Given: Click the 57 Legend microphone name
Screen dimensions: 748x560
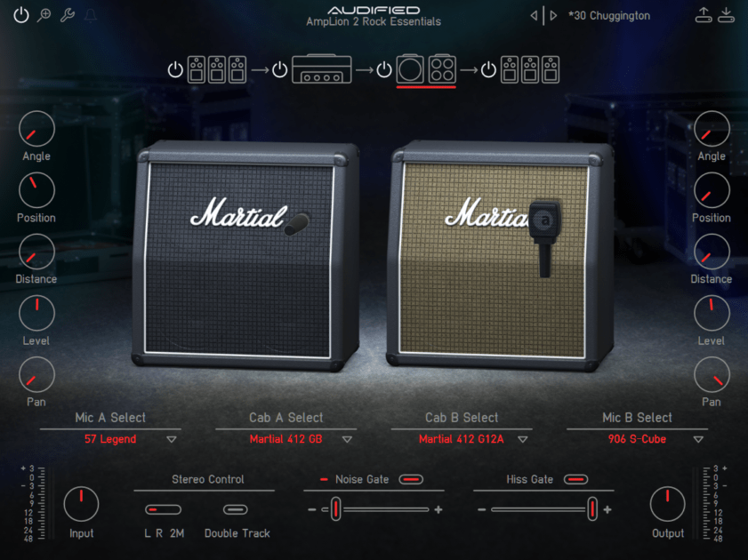Looking at the screenshot, I should (110, 439).
